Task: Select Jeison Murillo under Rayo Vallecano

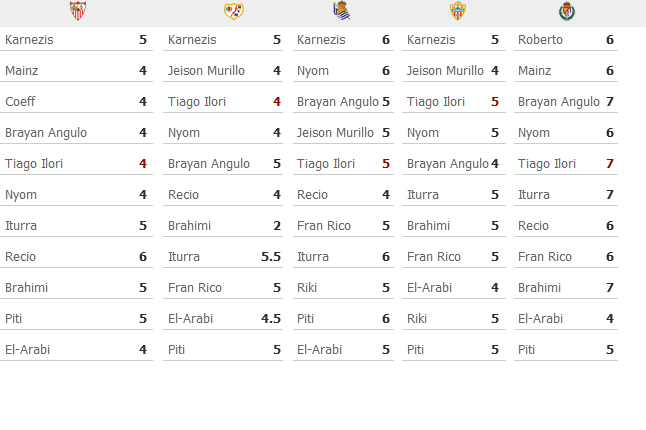Action: pyautogui.click(x=206, y=70)
